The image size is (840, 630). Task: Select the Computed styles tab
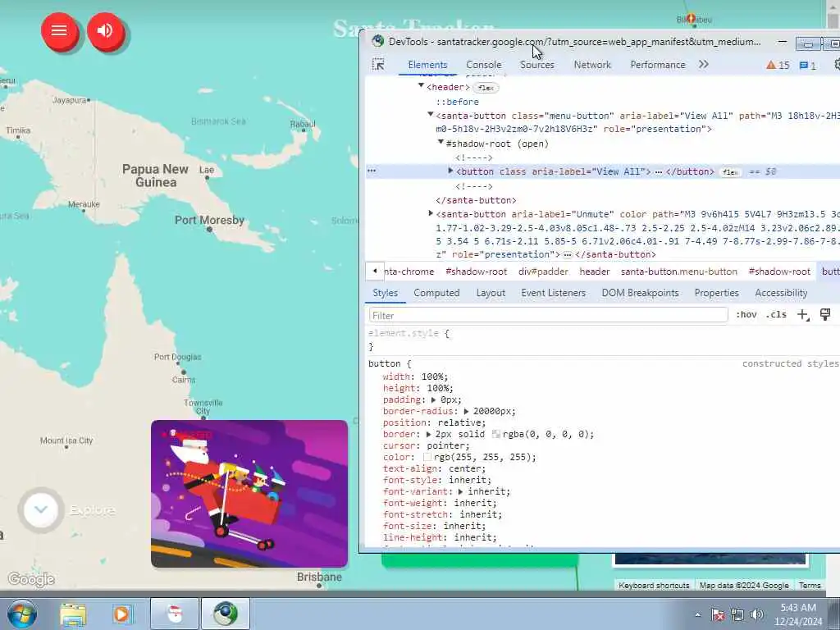click(x=436, y=293)
